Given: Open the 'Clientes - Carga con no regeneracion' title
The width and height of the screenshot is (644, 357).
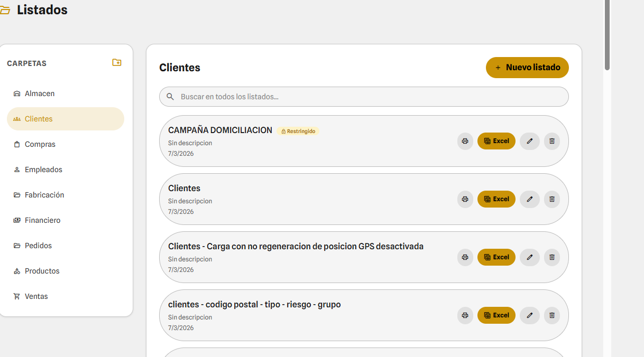Looking at the screenshot, I should (x=296, y=246).
